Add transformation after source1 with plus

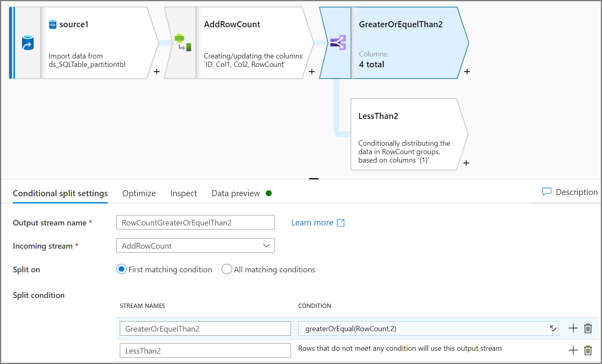coord(157,72)
